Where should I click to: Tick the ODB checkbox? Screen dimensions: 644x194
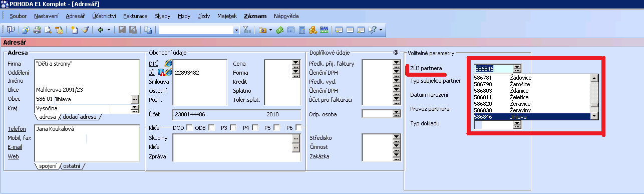pos(211,128)
